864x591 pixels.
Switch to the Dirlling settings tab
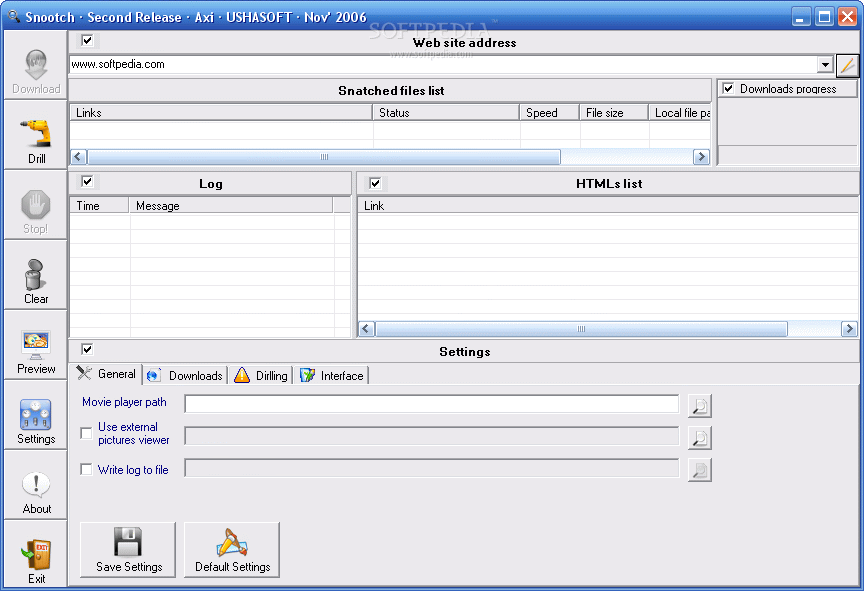[x=261, y=376]
